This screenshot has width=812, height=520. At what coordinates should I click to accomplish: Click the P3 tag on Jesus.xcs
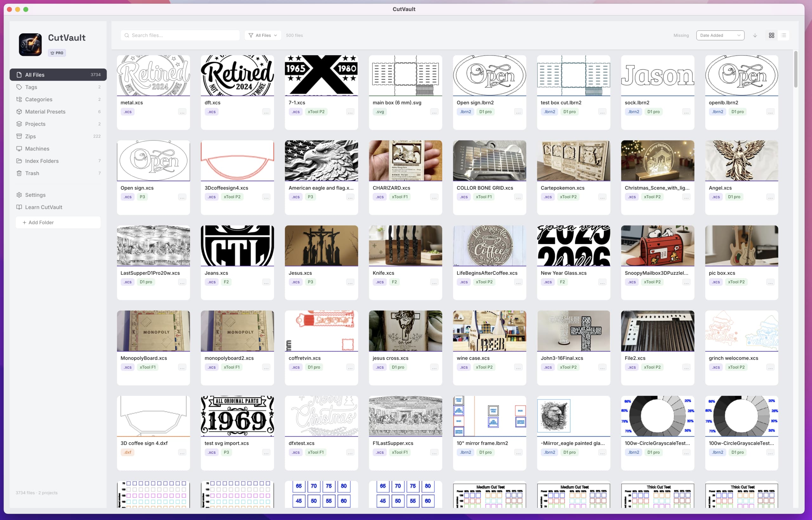310,282
